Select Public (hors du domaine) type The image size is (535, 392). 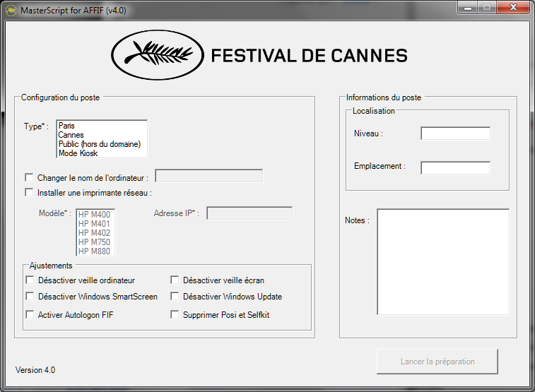102,144
